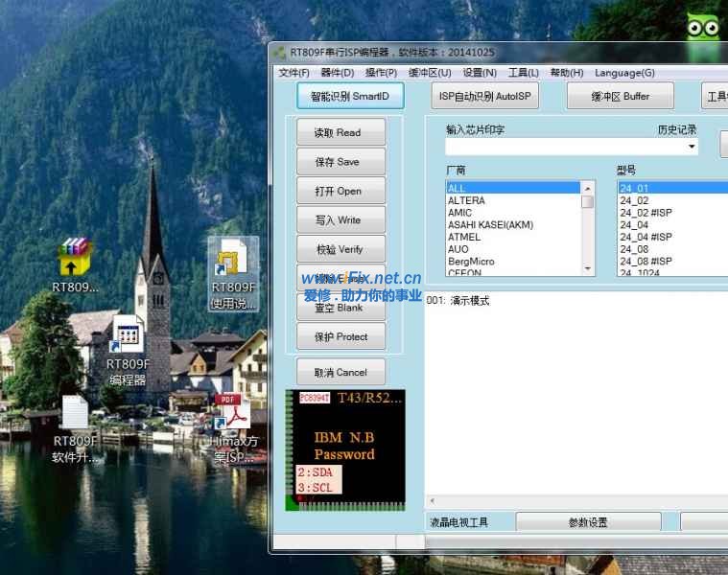Open the RT809F 软件升 text file icon
Image resolution: width=728 pixels, height=575 pixels.
[75, 429]
